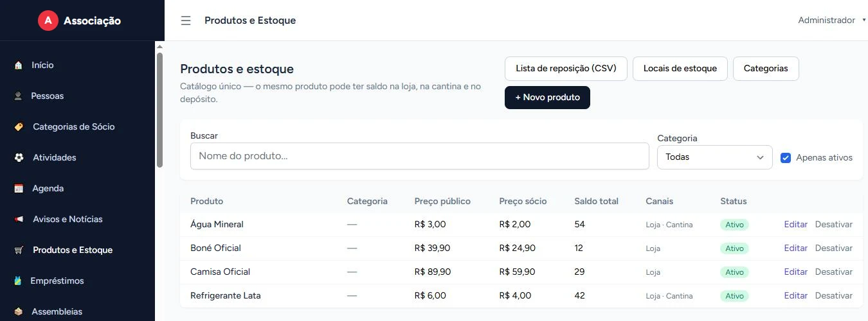
Task: Click the sidebar scrollbar up arrow
Action: 159,46
